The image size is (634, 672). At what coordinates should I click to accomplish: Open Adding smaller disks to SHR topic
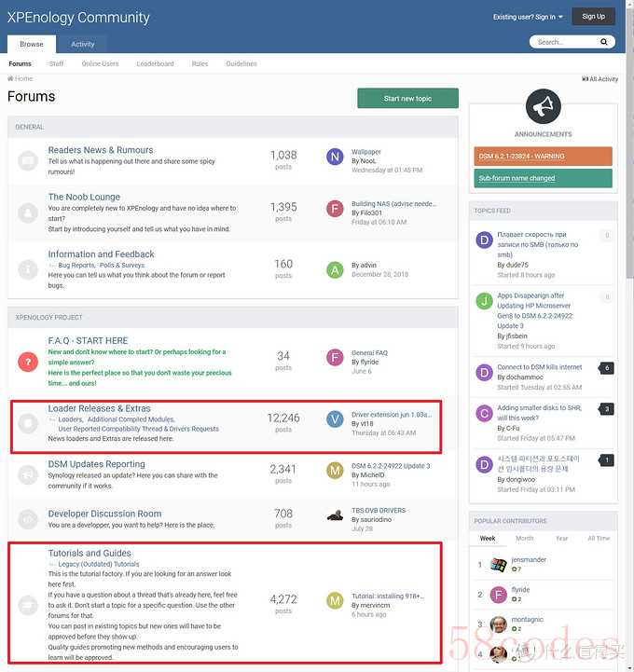point(539,413)
